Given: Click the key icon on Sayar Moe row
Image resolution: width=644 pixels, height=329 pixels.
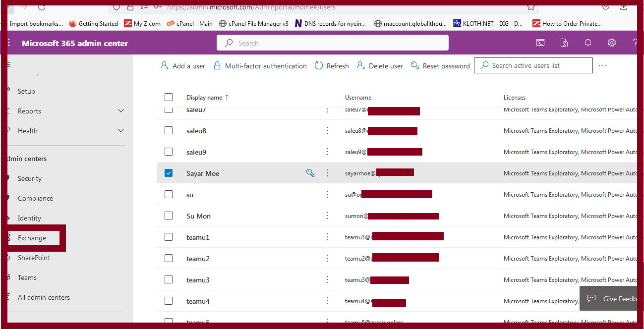Looking at the screenshot, I should click(310, 173).
